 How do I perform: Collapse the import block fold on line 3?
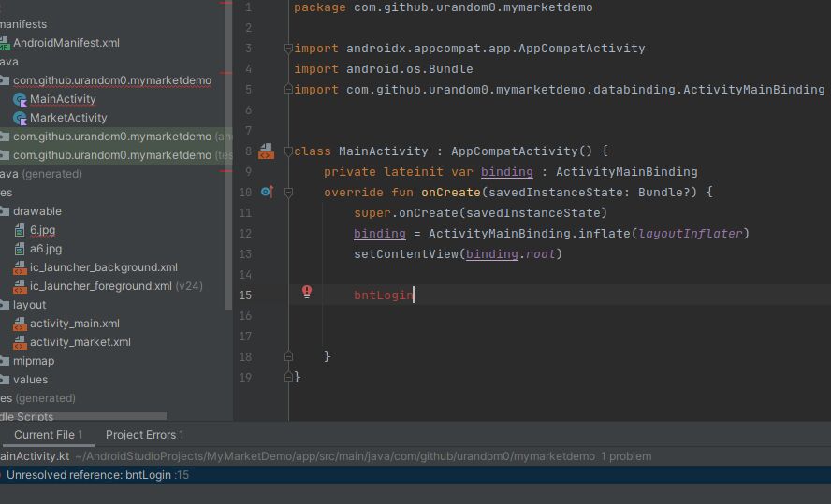click(288, 49)
